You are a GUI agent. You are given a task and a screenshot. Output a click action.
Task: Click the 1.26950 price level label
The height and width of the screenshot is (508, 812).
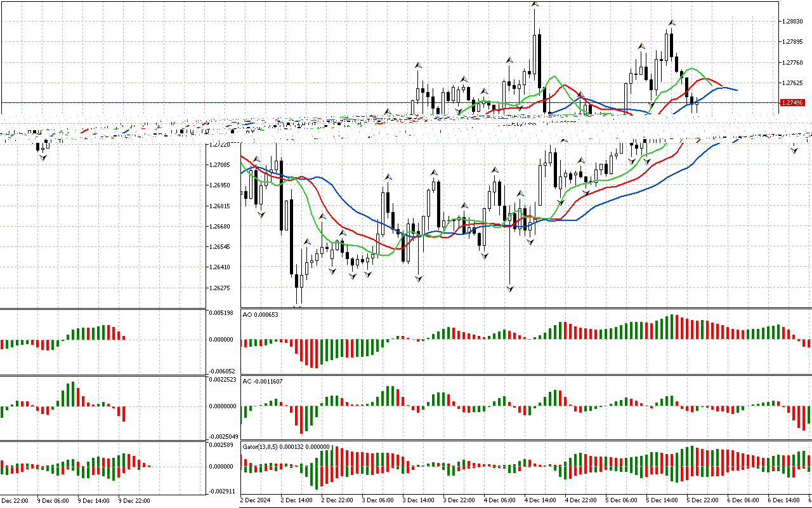(x=219, y=185)
